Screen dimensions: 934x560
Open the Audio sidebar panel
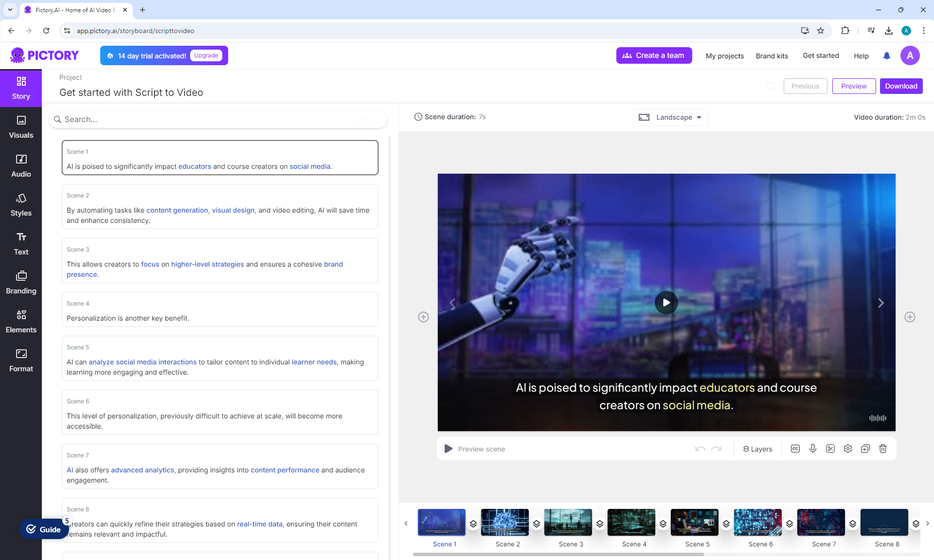pyautogui.click(x=21, y=166)
